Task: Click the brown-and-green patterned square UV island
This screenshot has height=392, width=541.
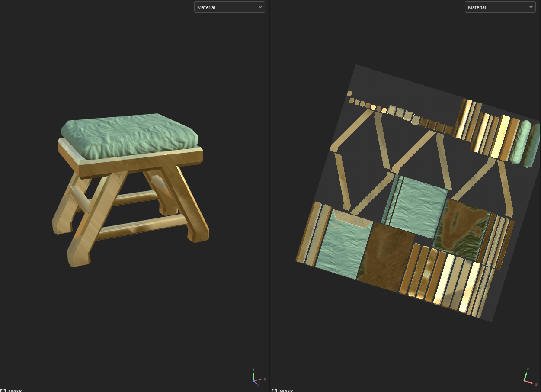Action: (462, 229)
